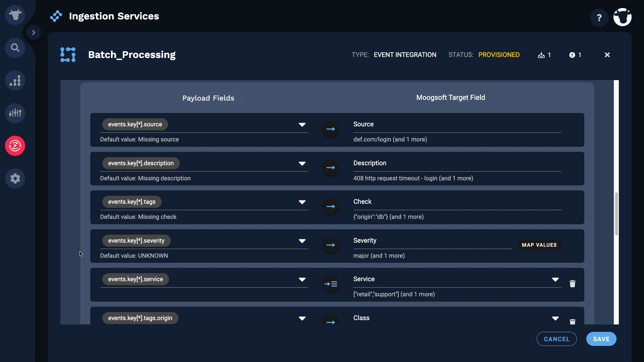Click the Severity mapping arrow icon
The image size is (644, 362).
tap(331, 245)
